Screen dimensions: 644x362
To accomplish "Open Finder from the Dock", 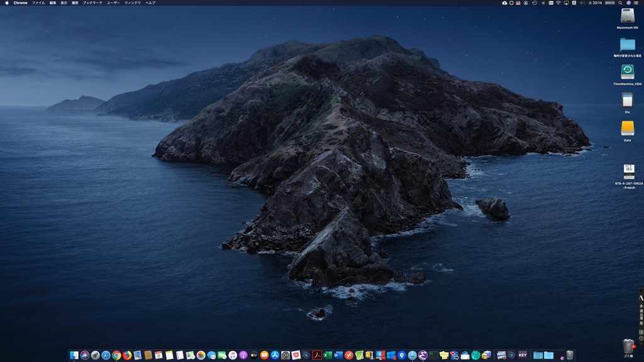I will point(74,355).
